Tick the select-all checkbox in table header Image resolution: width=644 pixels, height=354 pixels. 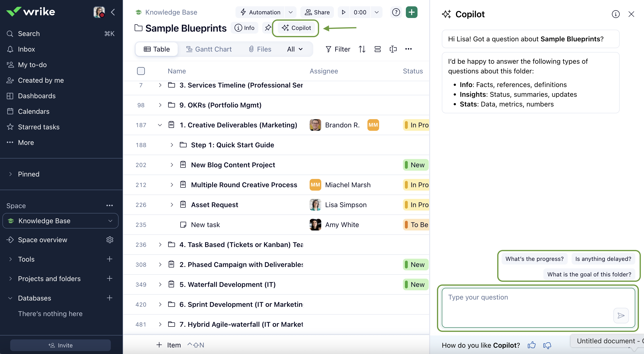[141, 71]
